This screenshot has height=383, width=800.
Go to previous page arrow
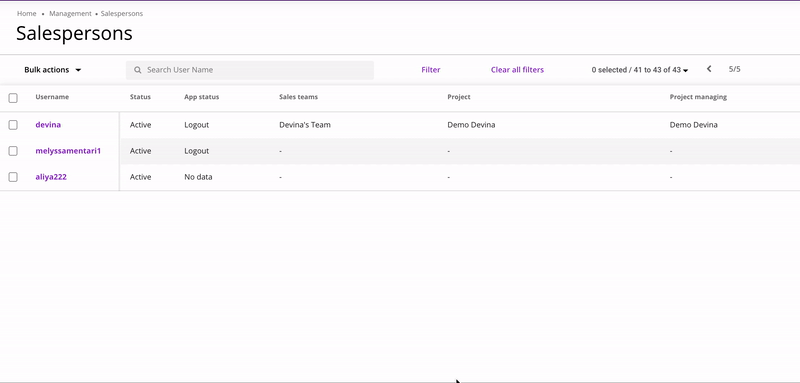point(709,69)
